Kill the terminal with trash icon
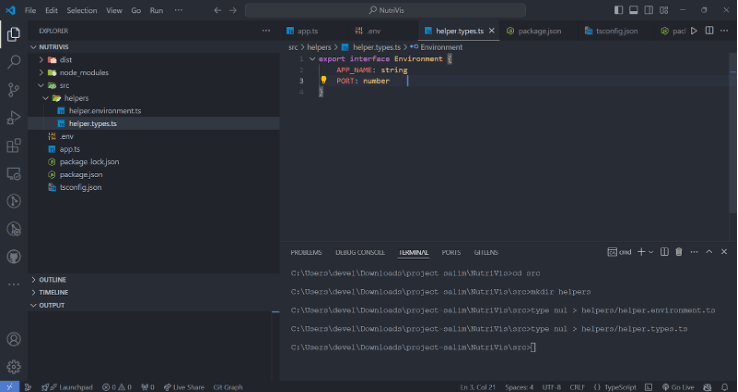 coord(679,252)
